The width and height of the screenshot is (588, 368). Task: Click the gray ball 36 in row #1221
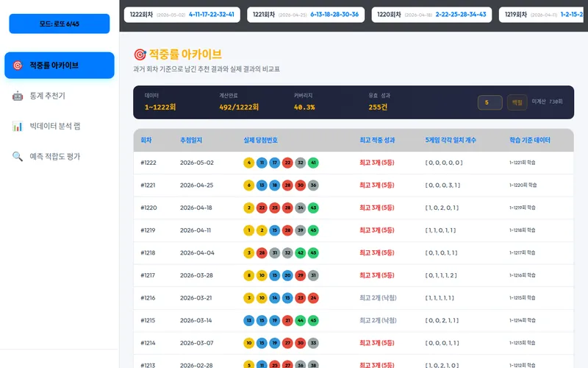tap(313, 185)
